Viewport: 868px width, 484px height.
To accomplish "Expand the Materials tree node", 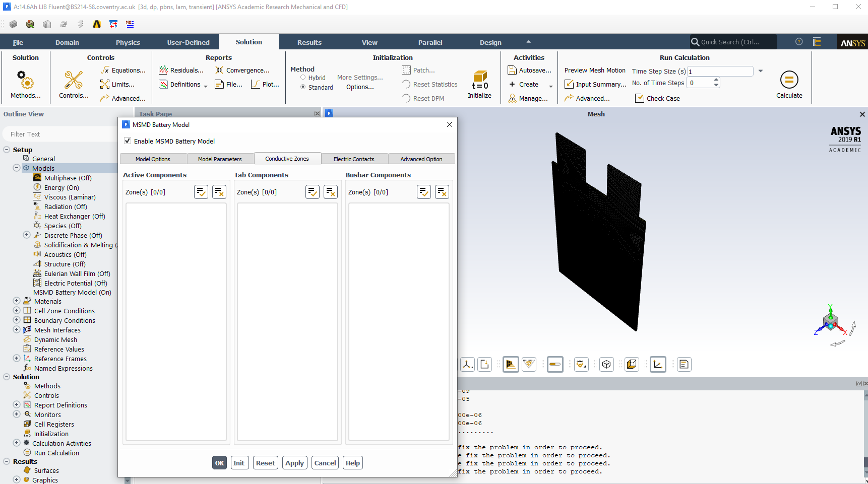I will pyautogui.click(x=17, y=301).
